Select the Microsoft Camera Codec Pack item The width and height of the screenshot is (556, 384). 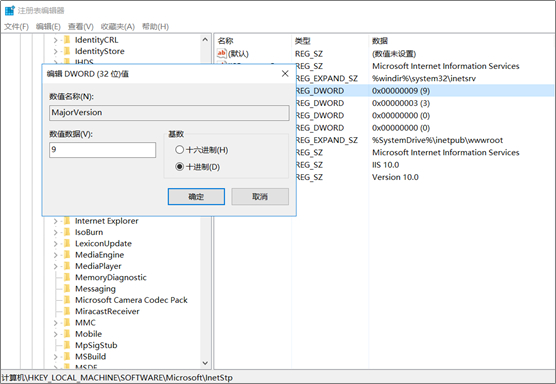click(131, 300)
